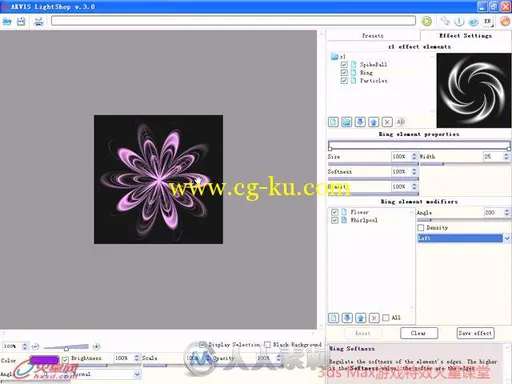Select the Particles element name

(374, 80)
